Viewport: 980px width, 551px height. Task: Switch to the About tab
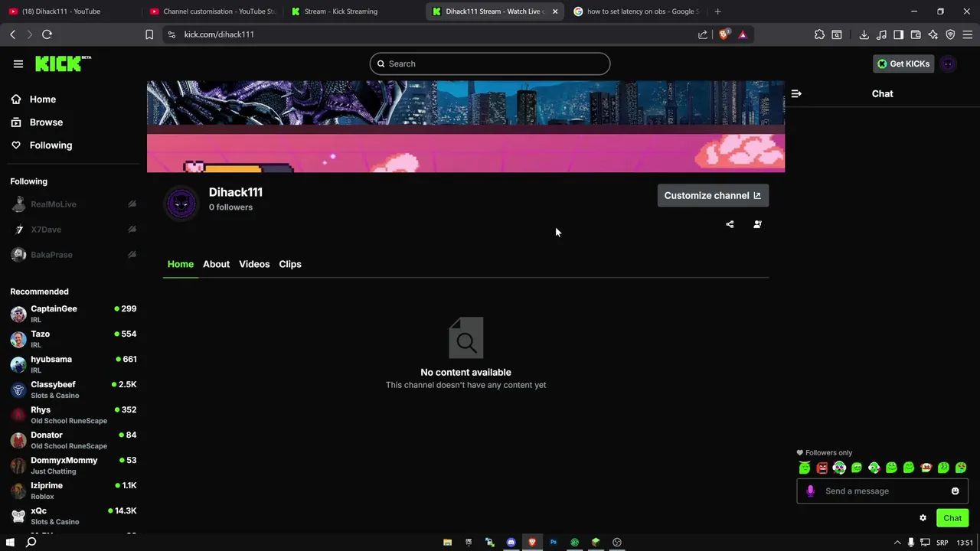point(216,264)
